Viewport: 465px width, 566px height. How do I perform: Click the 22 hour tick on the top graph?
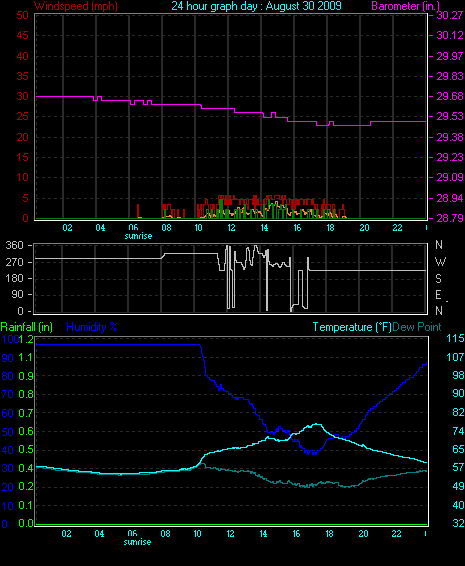(x=397, y=228)
